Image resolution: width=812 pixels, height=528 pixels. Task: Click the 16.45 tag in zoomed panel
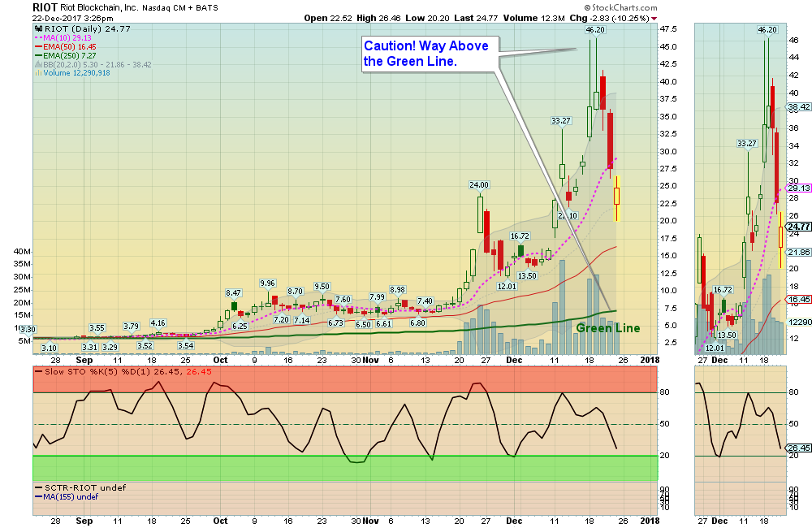tap(799, 300)
